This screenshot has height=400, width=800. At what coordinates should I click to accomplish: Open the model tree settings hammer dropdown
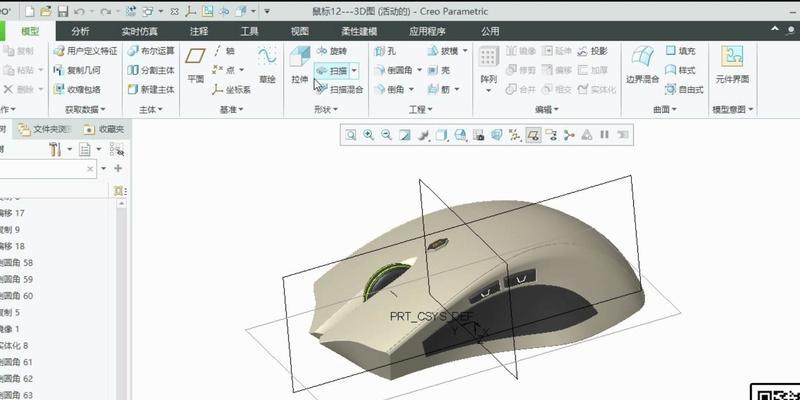(70, 149)
